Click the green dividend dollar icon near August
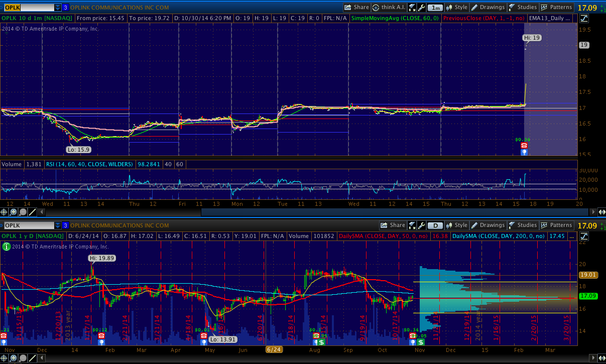Screen dimensions: 606x364 [x=321, y=342]
